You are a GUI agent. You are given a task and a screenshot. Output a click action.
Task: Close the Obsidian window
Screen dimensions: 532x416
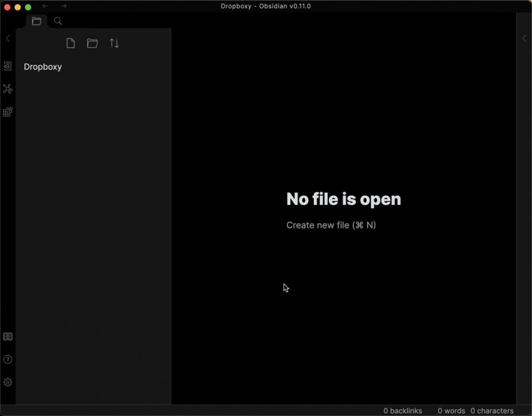point(7,7)
